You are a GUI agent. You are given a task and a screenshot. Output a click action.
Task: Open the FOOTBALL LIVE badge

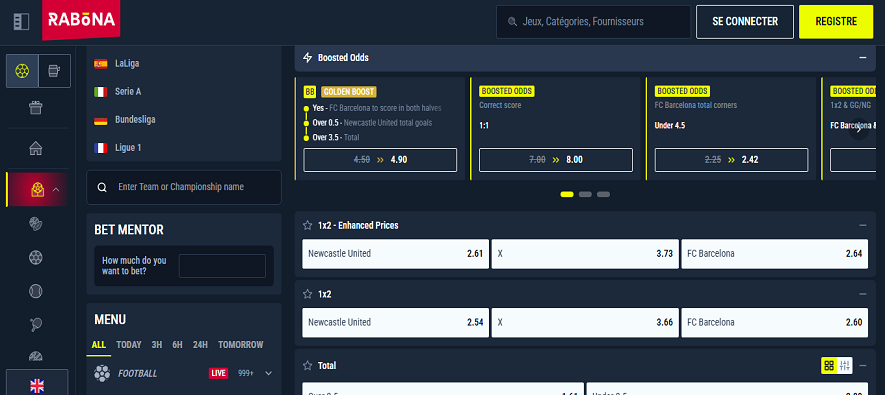point(218,373)
